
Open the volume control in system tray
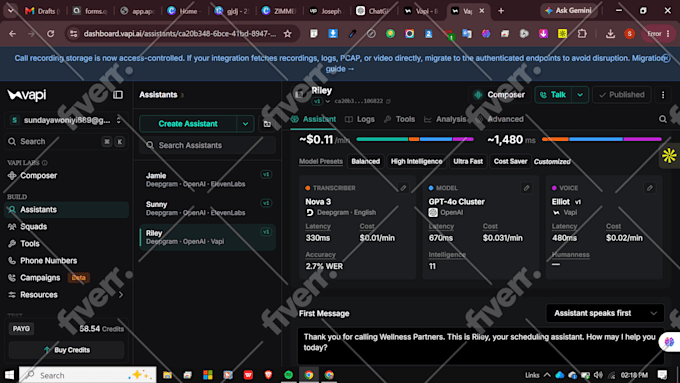(598, 375)
